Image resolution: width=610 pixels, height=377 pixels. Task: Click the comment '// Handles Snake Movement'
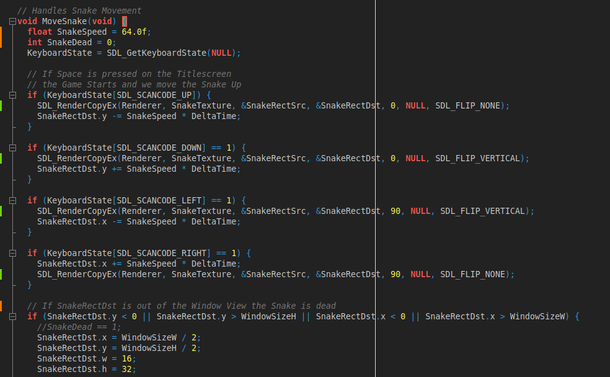point(79,11)
